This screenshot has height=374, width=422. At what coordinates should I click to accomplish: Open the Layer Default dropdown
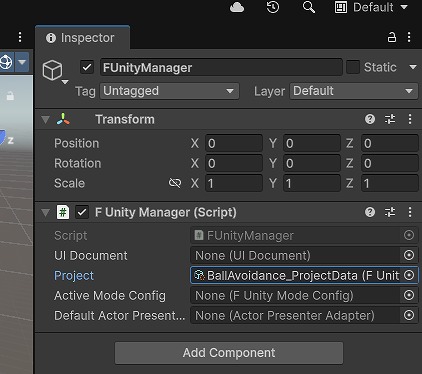(354, 91)
